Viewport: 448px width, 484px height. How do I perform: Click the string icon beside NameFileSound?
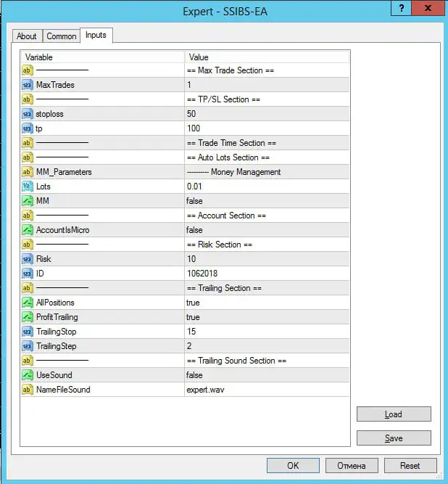click(x=28, y=390)
